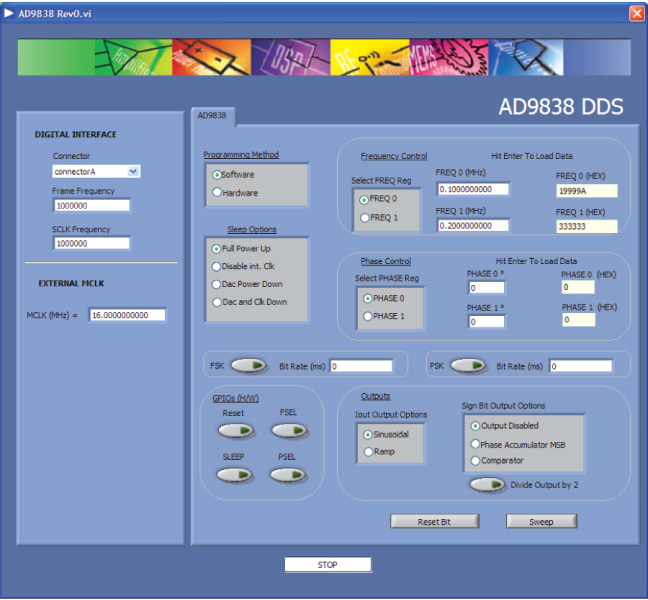
Task: Select PHASE 1 register
Action: (x=367, y=316)
